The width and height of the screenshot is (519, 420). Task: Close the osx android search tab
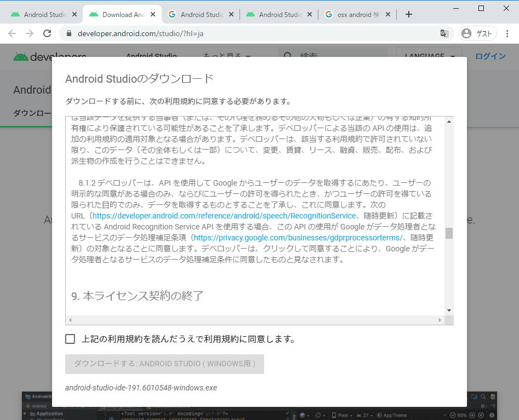(388, 15)
